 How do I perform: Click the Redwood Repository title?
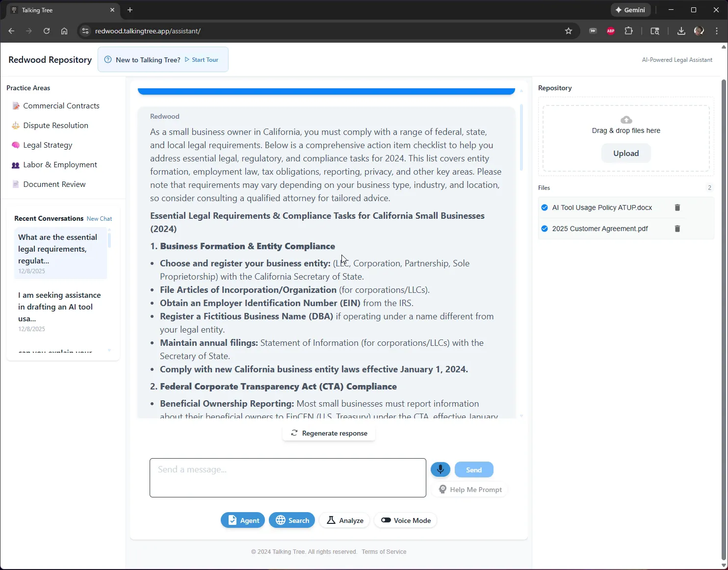pos(50,60)
